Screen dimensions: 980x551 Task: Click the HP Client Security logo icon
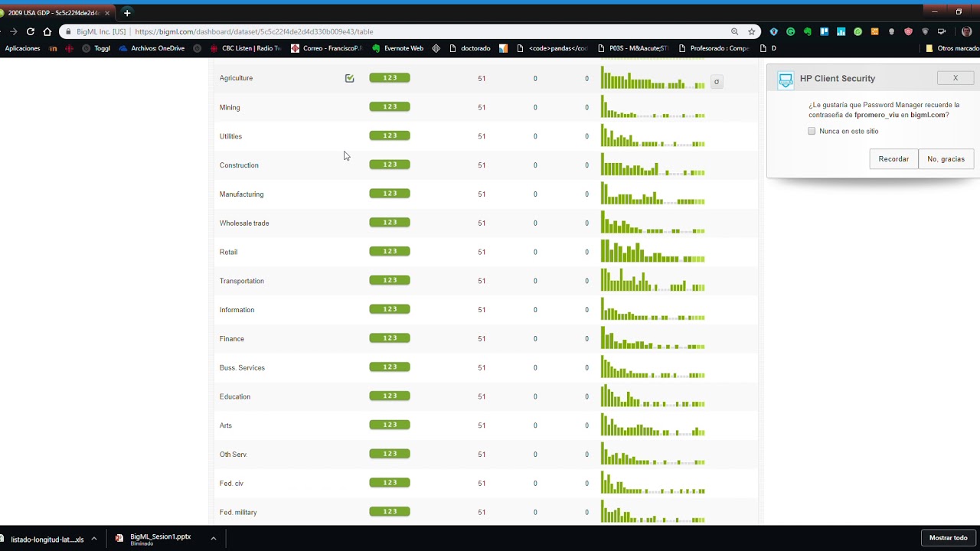tap(786, 80)
